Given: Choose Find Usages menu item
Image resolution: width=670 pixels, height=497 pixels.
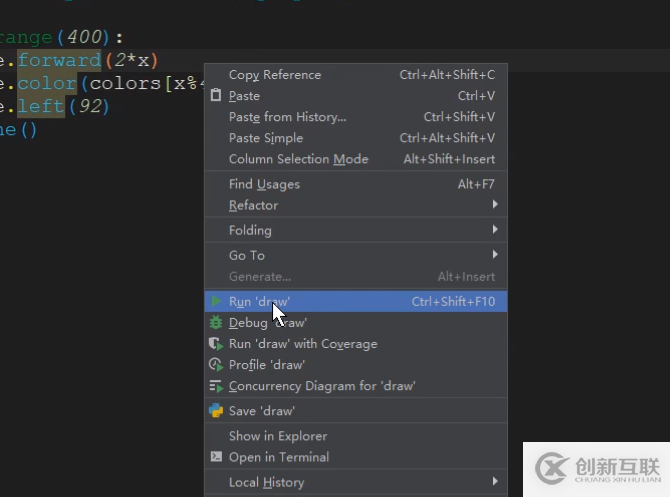Looking at the screenshot, I should point(264,184).
